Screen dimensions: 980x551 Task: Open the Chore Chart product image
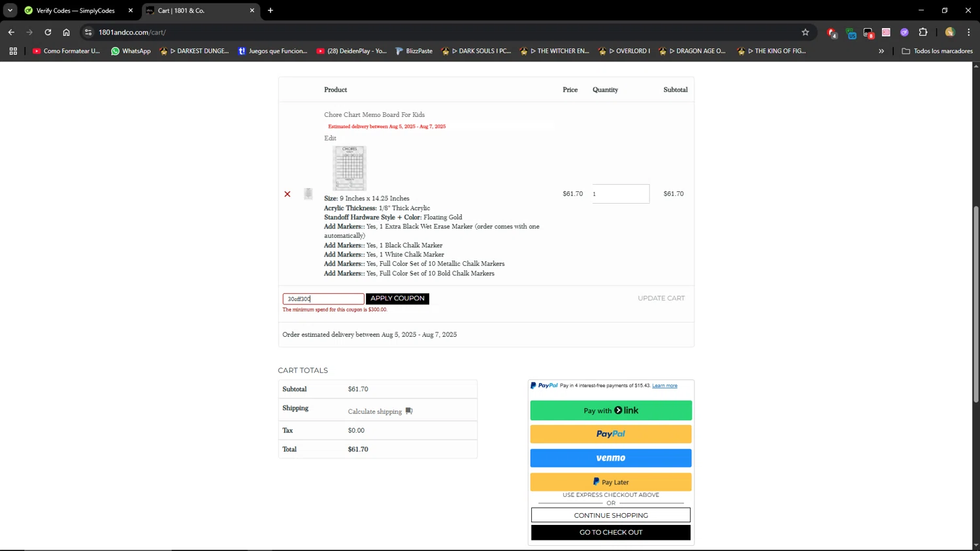350,168
